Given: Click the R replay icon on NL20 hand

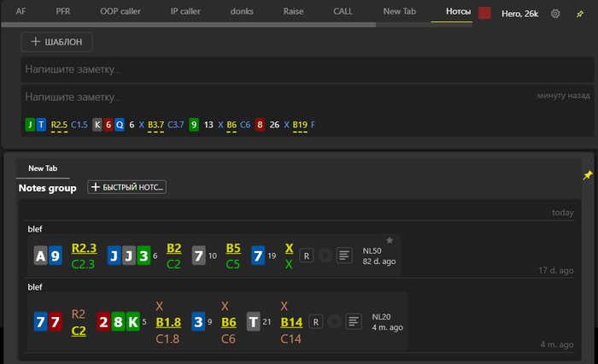Looking at the screenshot, I should click(314, 321).
